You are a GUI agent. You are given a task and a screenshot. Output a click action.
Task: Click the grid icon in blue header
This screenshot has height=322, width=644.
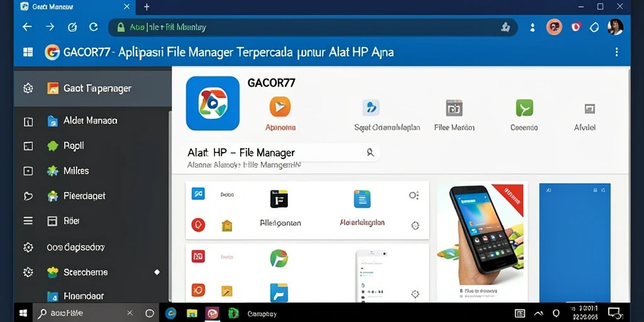click(x=28, y=52)
